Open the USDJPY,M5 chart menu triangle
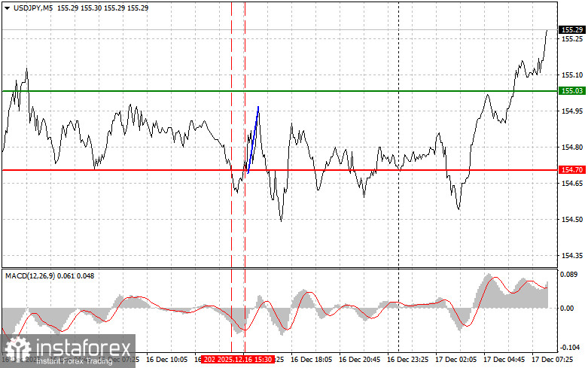The height and width of the screenshot is (368, 588). 8,8
